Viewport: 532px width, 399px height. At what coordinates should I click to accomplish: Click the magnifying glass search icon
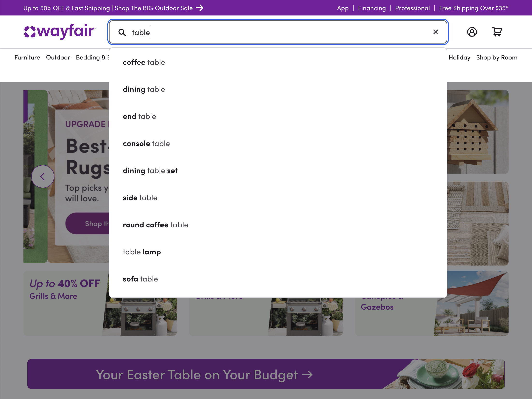(x=122, y=32)
